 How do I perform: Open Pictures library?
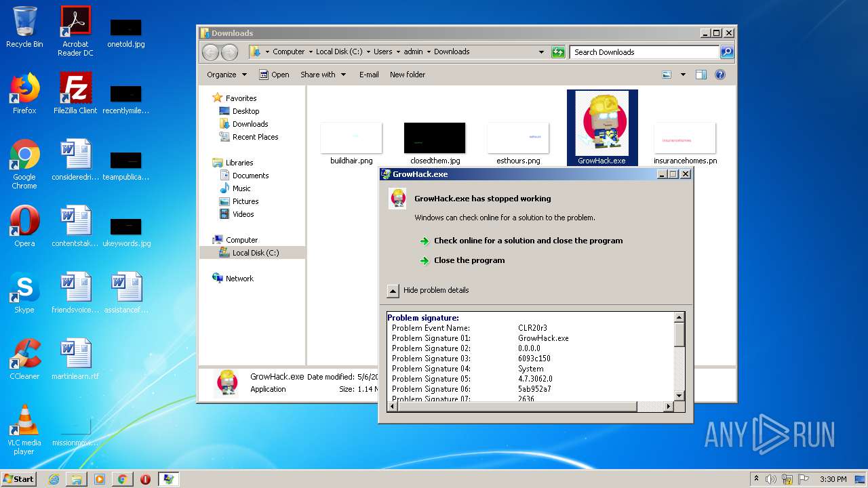tap(245, 201)
